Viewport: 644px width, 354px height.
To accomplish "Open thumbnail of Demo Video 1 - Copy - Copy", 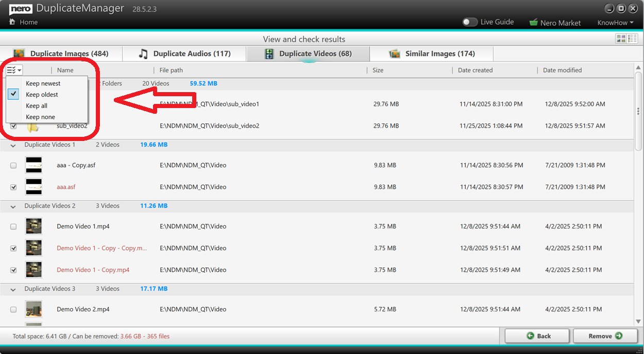I will click(33, 248).
